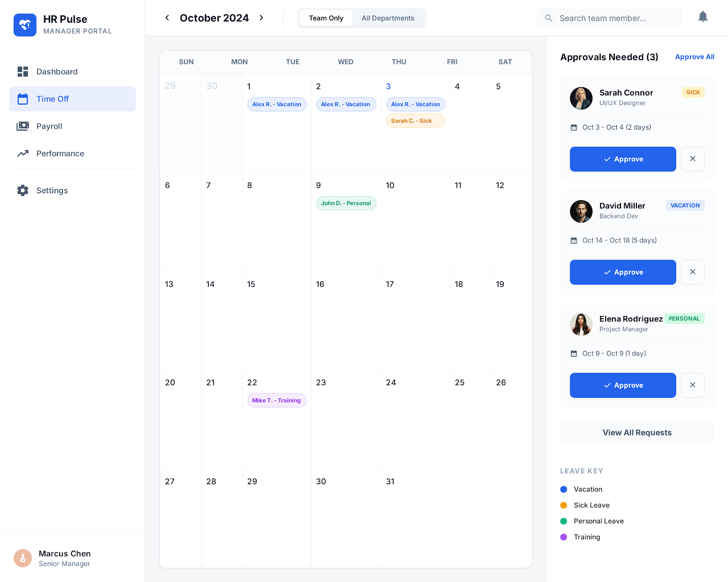Switch view to All Departments
728x582 pixels.
coord(388,18)
